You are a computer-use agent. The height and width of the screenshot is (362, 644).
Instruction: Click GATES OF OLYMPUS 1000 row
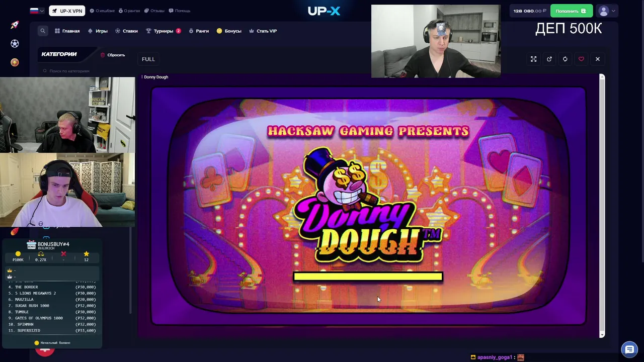52,318
